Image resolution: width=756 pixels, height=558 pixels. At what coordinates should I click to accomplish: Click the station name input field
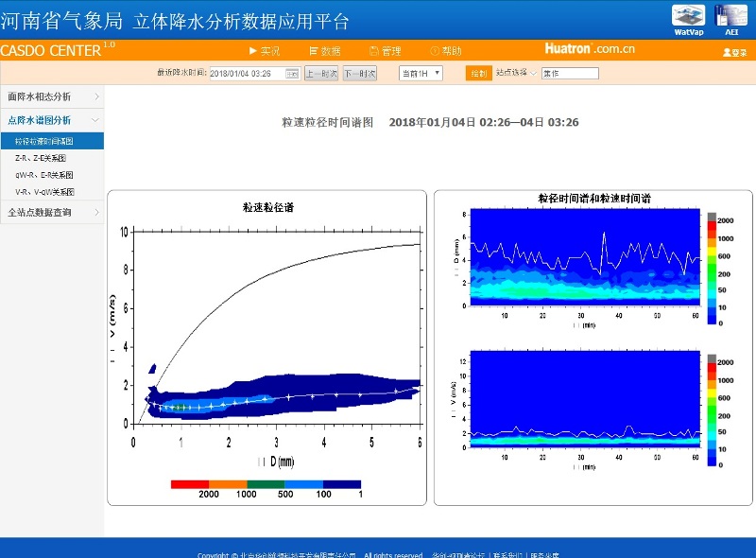point(569,73)
